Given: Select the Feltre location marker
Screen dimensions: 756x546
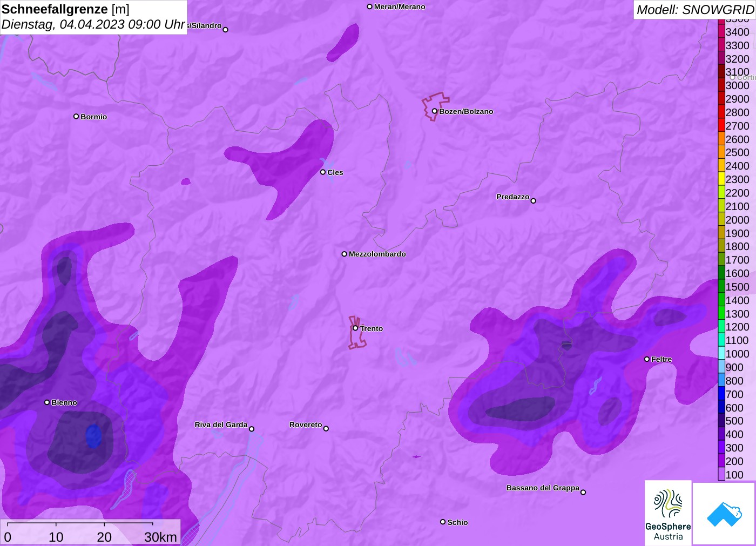Looking at the screenshot, I should click(x=647, y=359).
